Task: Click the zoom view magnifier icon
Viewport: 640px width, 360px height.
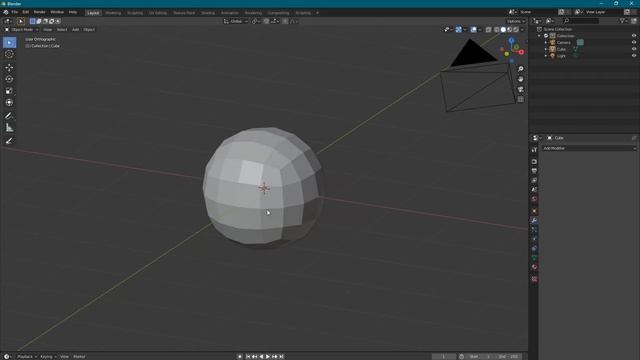Action: 520,69
